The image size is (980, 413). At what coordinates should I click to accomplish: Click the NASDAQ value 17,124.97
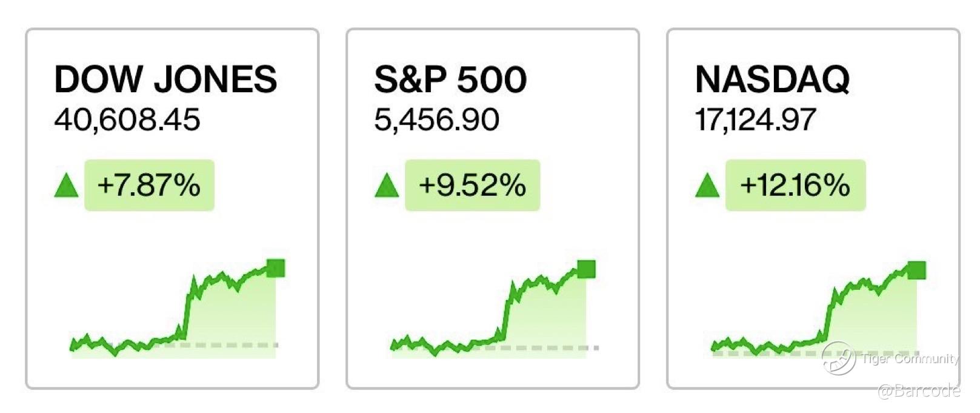click(x=755, y=119)
